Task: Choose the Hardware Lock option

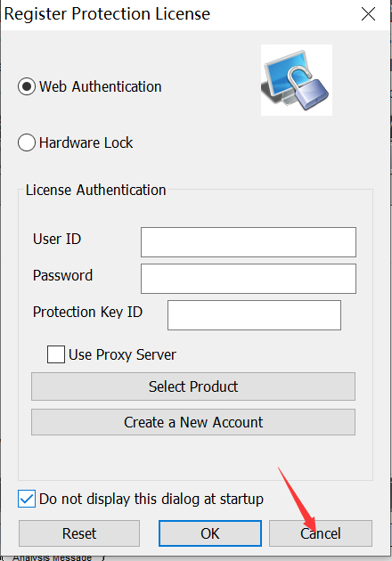Action: coord(27,142)
